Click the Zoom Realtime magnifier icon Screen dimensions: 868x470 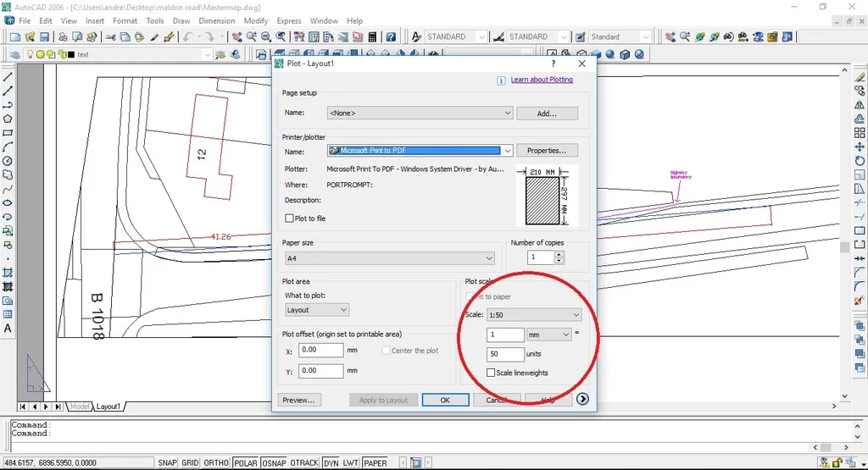pyautogui.click(x=251, y=37)
